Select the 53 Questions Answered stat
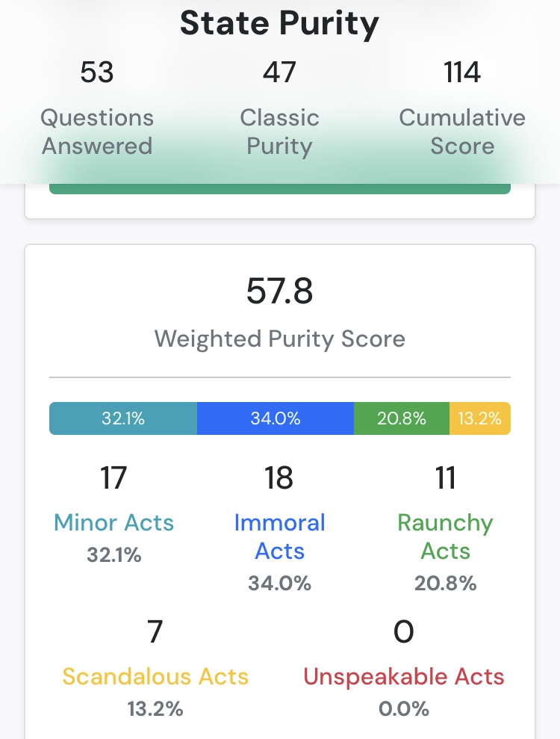Viewport: 560px width, 739px height. 97,108
